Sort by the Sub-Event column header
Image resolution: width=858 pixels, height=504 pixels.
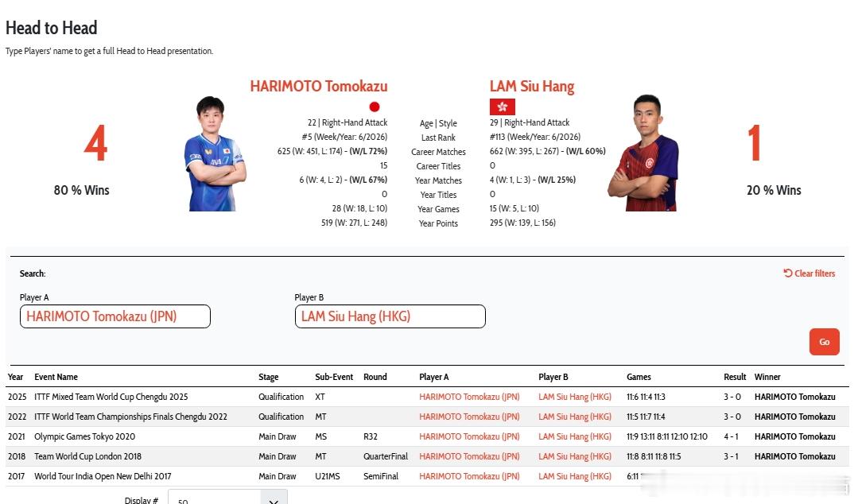[x=334, y=377]
